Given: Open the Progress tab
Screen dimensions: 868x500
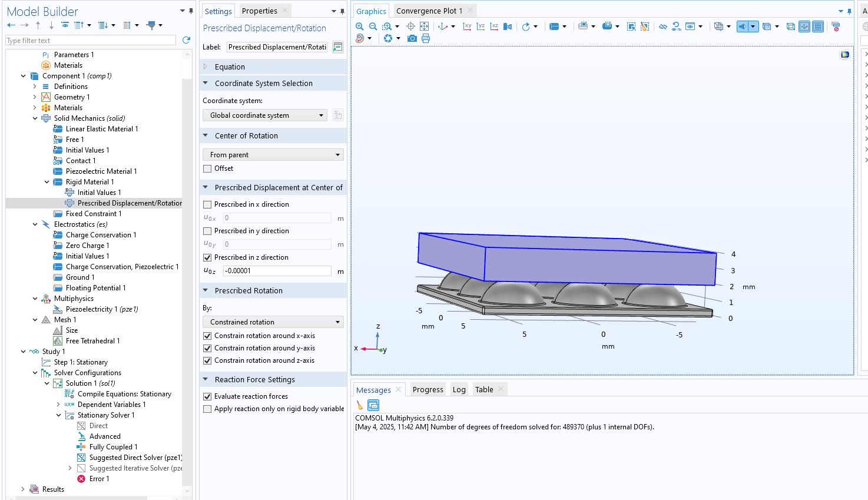Looking at the screenshot, I should click(428, 389).
